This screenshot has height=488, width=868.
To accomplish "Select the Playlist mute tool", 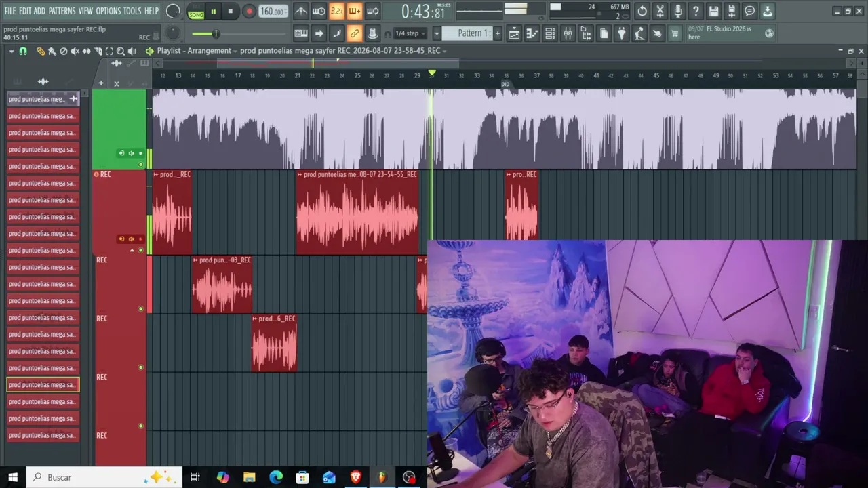I will tap(75, 51).
